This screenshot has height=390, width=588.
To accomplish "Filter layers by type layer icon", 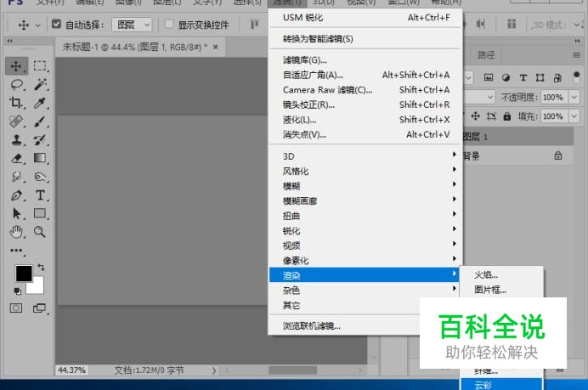I will click(x=523, y=77).
